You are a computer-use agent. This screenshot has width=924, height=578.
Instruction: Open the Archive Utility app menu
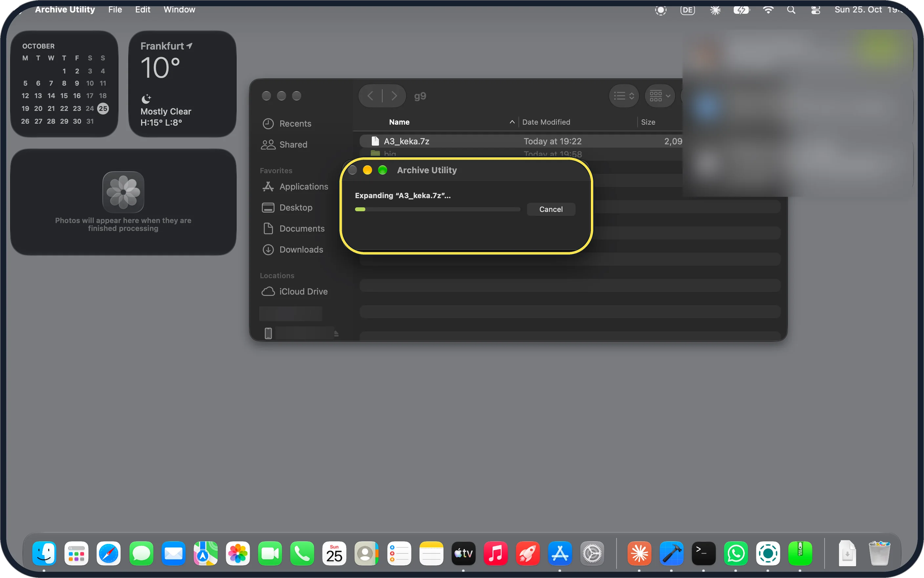click(x=65, y=10)
